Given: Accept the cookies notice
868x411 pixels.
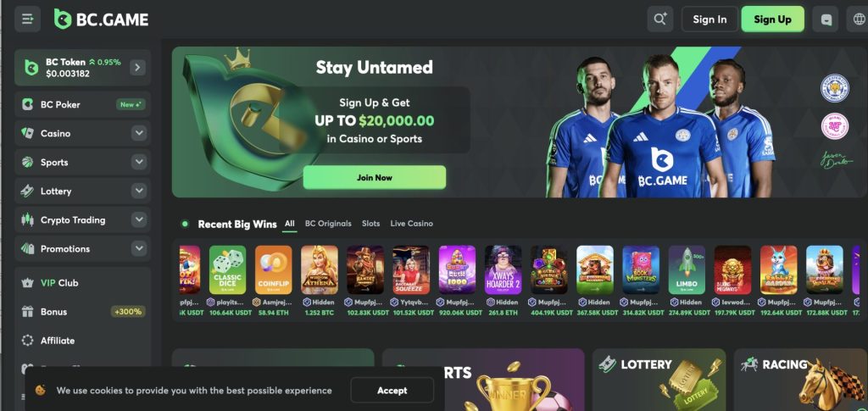Looking at the screenshot, I should [392, 390].
